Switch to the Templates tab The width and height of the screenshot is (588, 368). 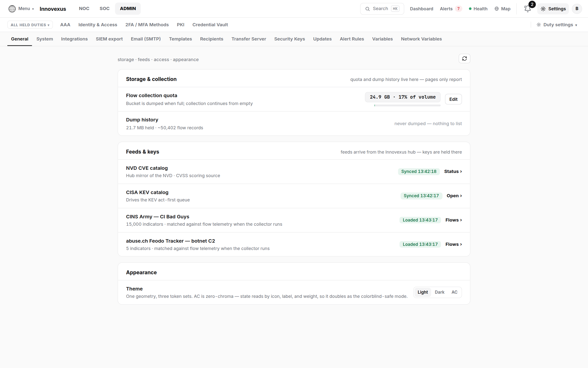pos(180,39)
